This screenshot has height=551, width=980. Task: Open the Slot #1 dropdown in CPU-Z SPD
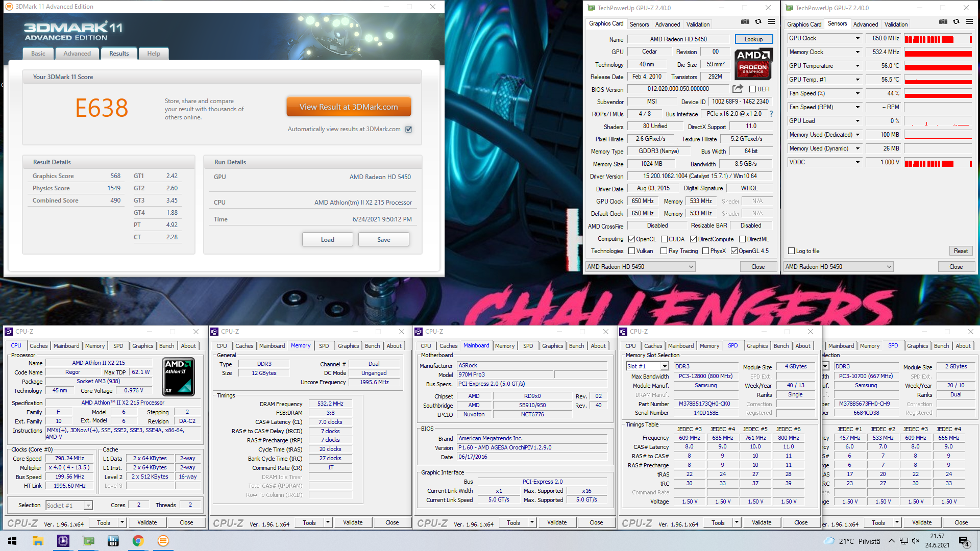tap(647, 366)
